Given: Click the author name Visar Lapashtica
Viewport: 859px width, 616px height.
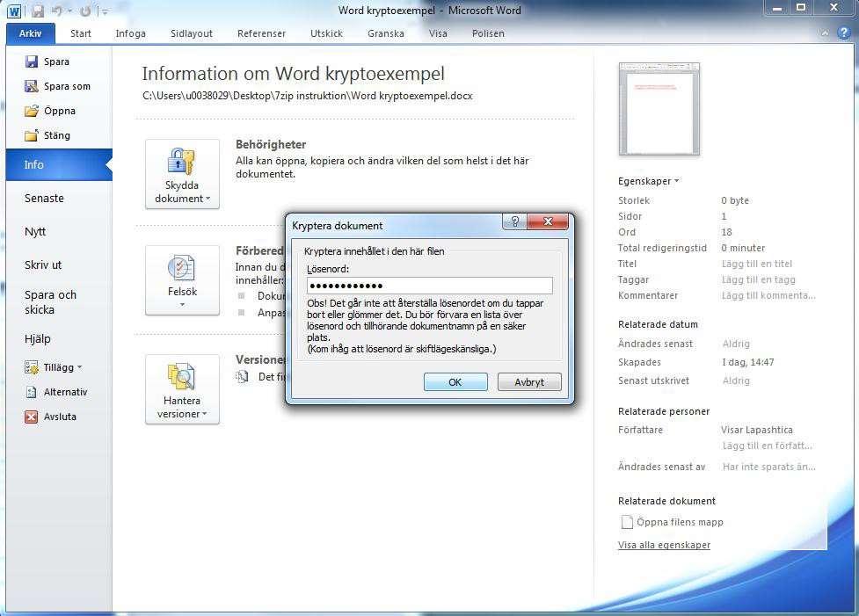Looking at the screenshot, I should 756,430.
